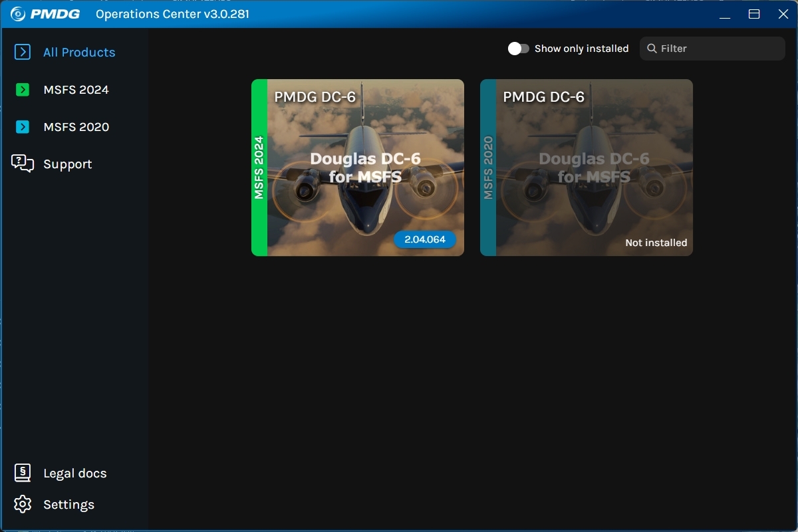798x532 pixels.
Task: Click the Settings gear icon
Action: tap(23, 504)
